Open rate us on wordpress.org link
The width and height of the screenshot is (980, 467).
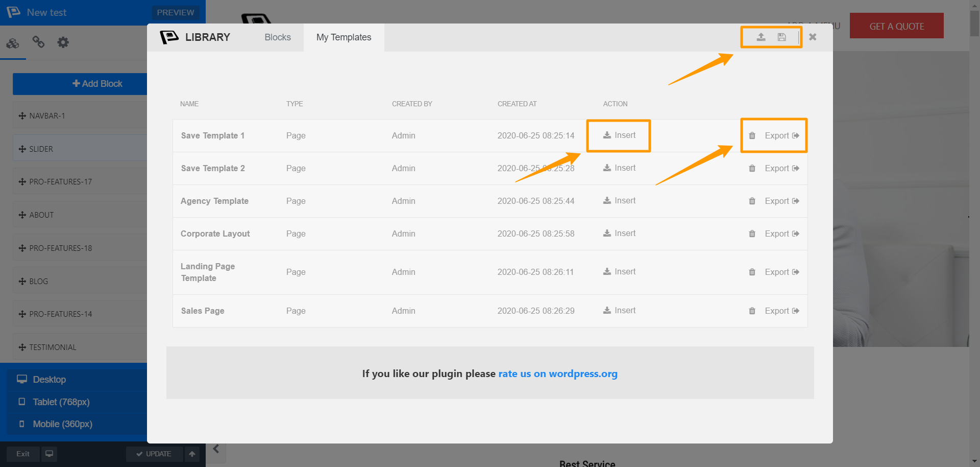click(558, 373)
